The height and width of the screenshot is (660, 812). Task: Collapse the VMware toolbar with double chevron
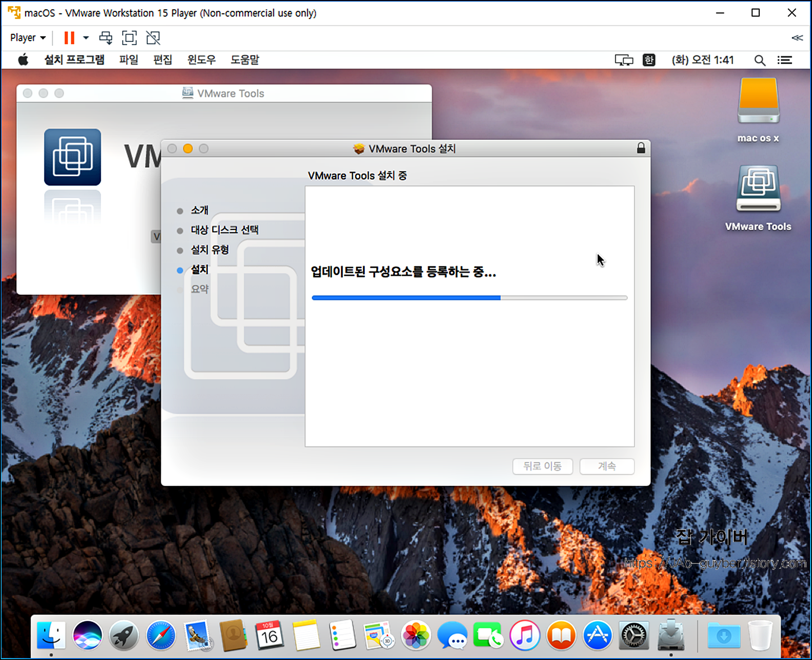[797, 38]
